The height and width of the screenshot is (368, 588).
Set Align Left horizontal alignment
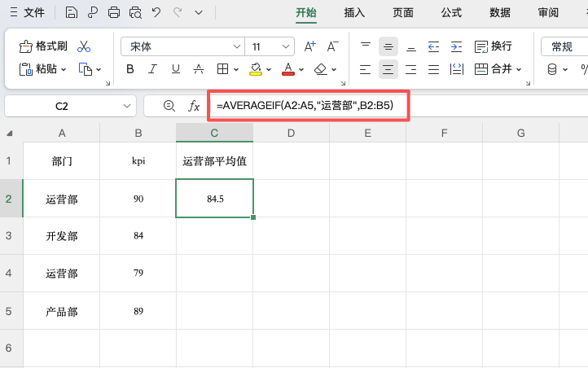pyautogui.click(x=365, y=69)
